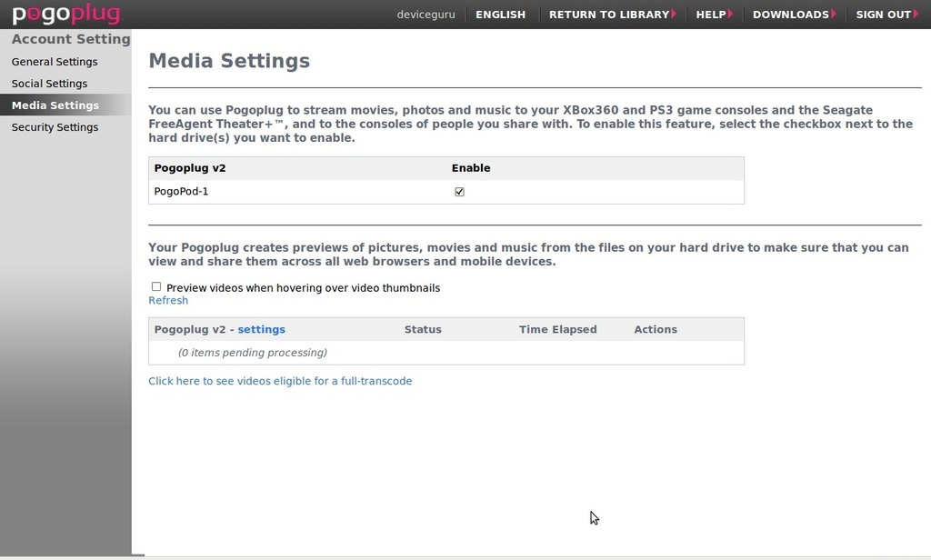Viewport: 931px width, 560px height.
Task: Open Social Settings in sidebar
Action: tap(49, 84)
